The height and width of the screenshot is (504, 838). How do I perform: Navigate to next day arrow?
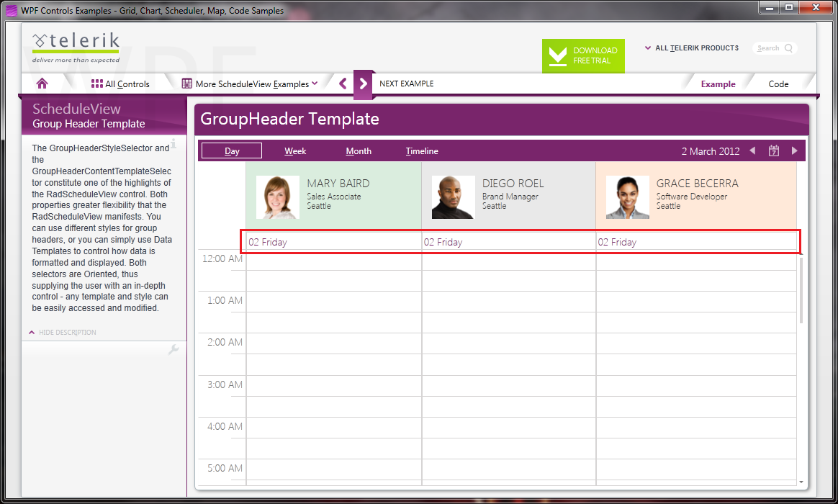pos(795,150)
